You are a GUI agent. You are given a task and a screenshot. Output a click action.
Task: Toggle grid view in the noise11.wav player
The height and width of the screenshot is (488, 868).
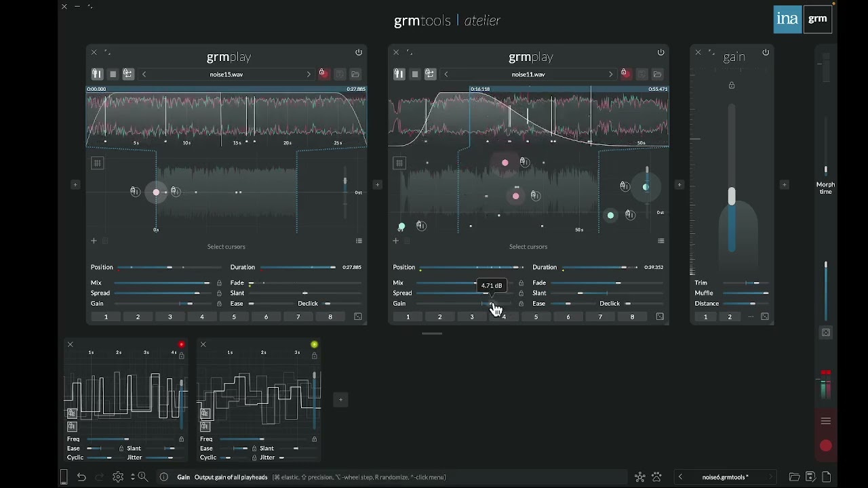pos(399,163)
